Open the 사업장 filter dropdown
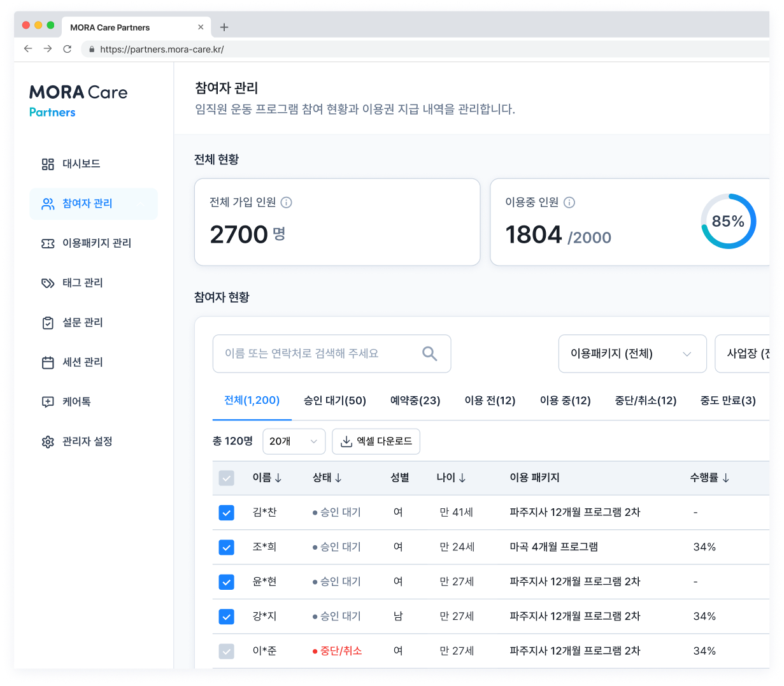 pyautogui.click(x=743, y=354)
